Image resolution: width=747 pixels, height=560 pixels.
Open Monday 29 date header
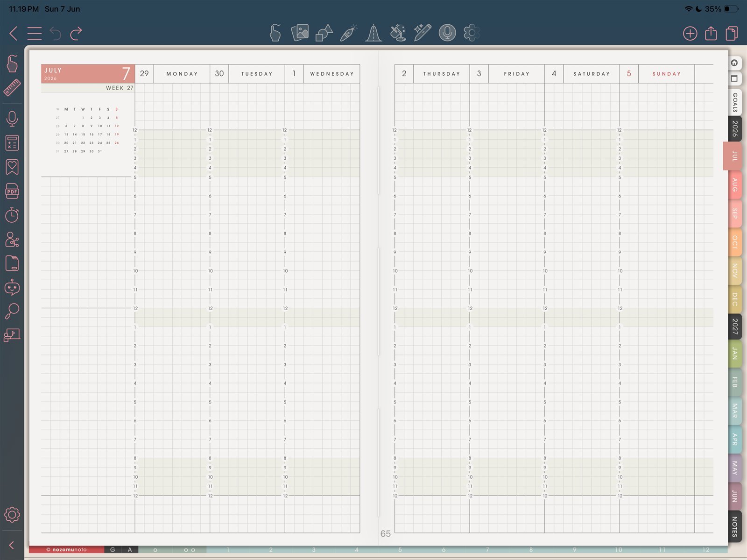pyautogui.click(x=172, y=74)
